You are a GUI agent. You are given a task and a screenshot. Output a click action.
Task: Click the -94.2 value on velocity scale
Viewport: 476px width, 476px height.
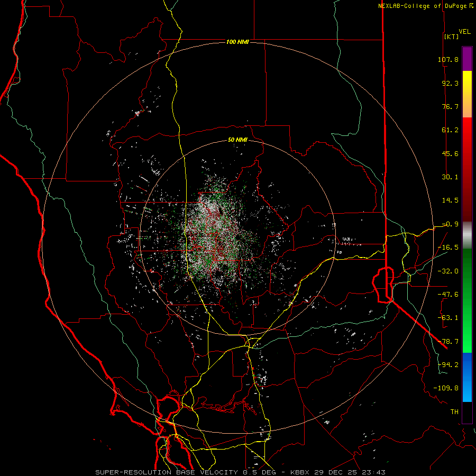tap(448, 364)
